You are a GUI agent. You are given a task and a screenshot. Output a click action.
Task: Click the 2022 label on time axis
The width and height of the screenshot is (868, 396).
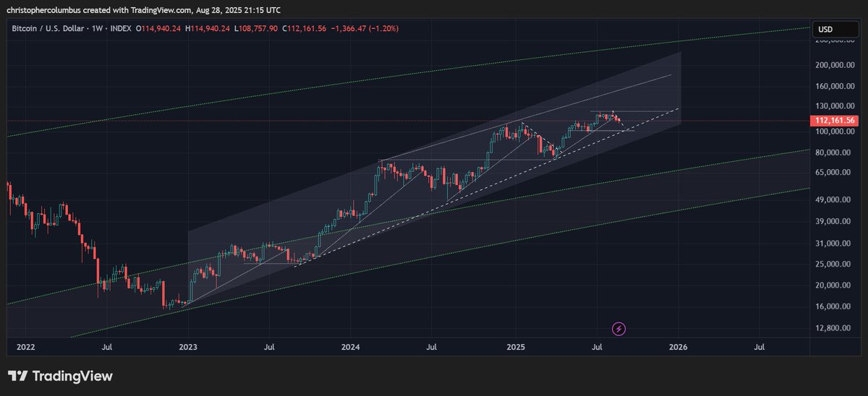[x=25, y=348]
